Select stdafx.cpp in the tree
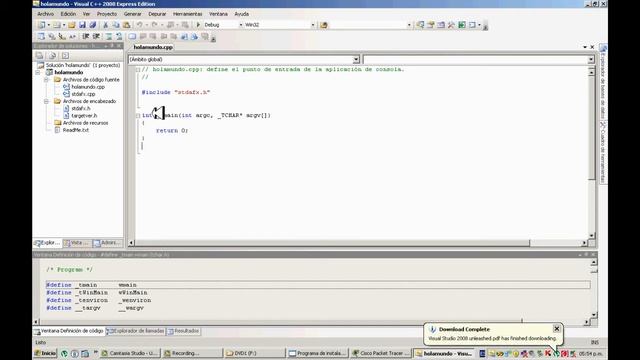 (x=83, y=94)
